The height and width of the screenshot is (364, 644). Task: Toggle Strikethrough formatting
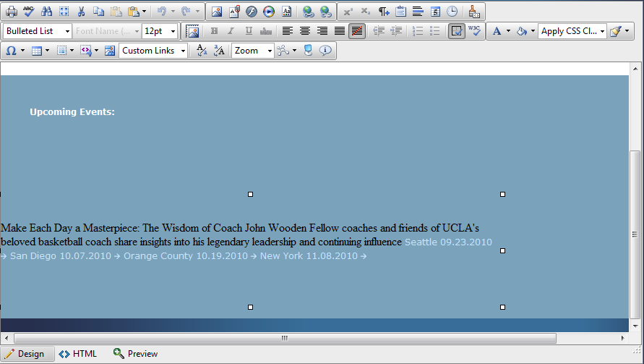point(266,31)
